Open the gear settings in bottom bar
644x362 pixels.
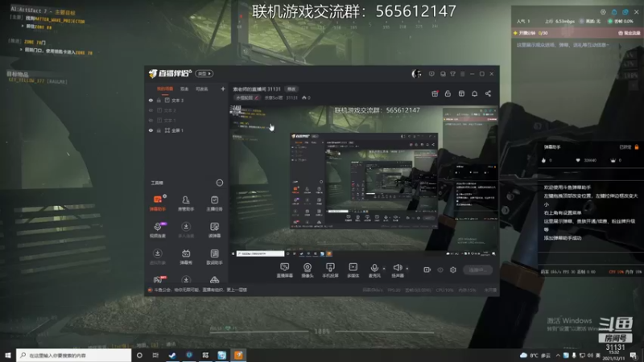point(453,269)
